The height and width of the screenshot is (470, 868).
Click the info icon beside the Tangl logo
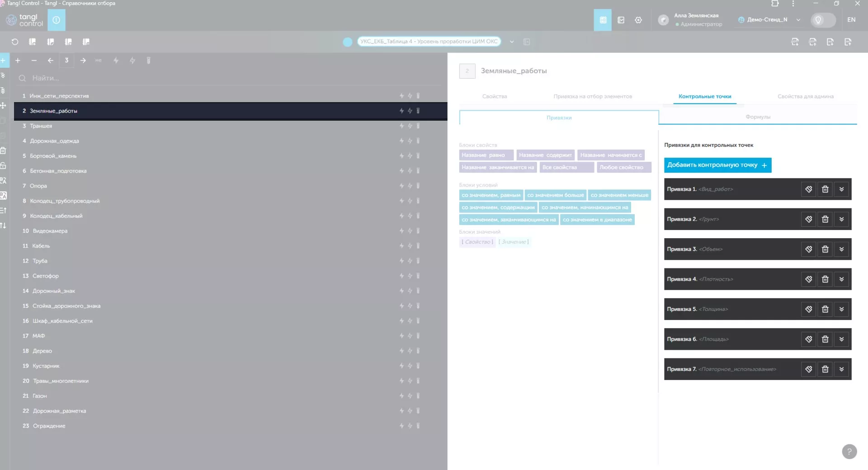[57, 20]
